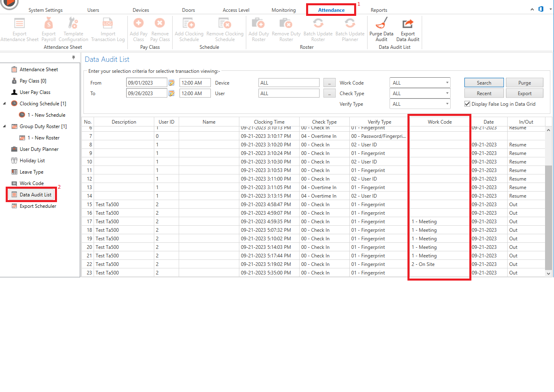The width and height of the screenshot is (554, 392).
Task: Click the Remove Clocking Schedule icon
Action: (x=225, y=23)
